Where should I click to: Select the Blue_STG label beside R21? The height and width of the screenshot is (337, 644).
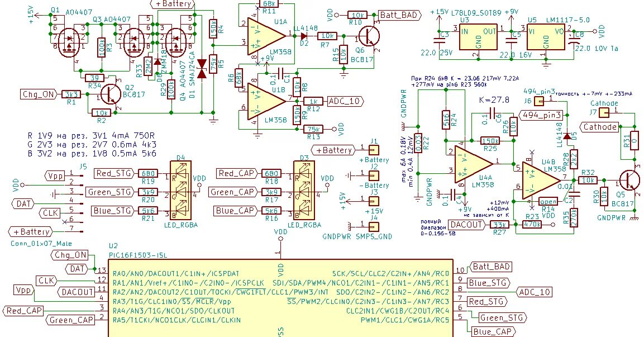click(112, 211)
